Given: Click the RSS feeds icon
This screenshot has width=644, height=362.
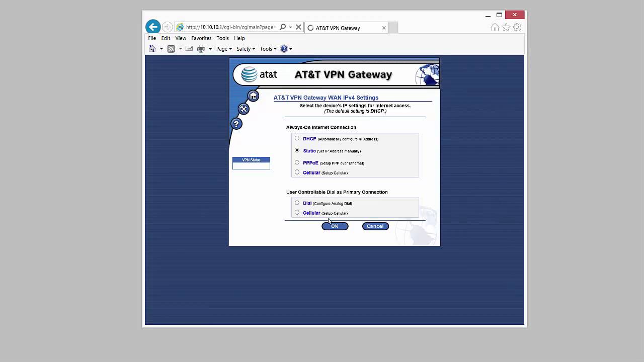Looking at the screenshot, I should 171,49.
